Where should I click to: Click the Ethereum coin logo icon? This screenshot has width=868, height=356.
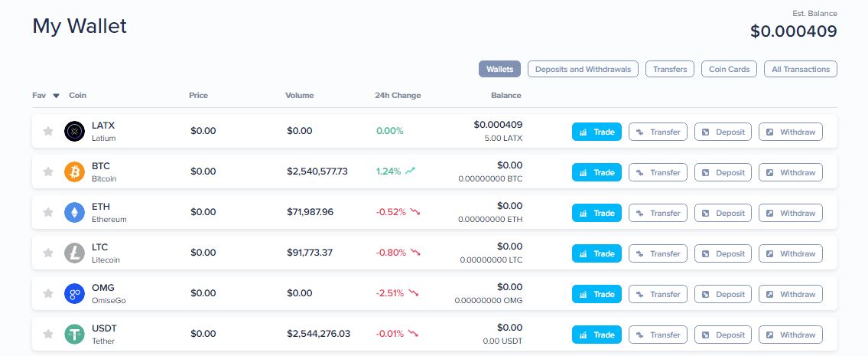click(74, 213)
